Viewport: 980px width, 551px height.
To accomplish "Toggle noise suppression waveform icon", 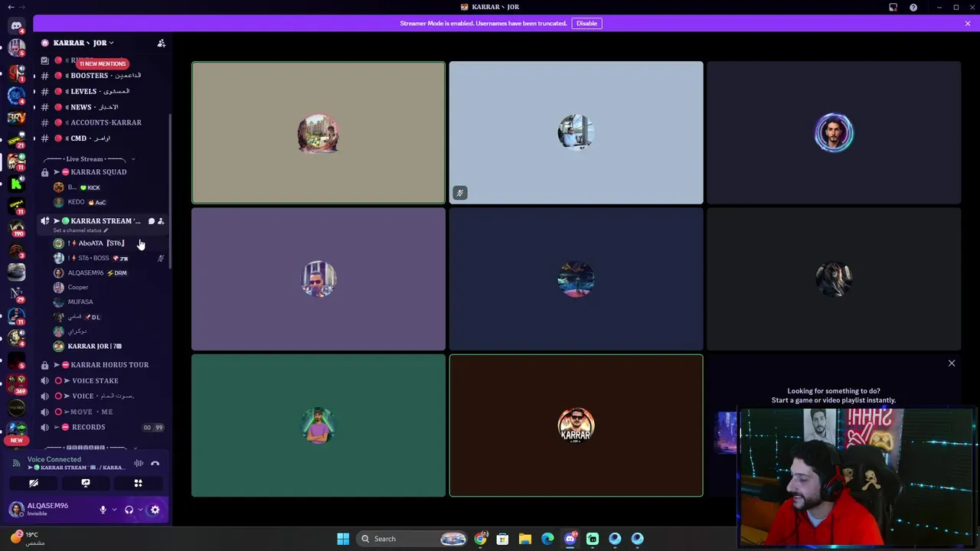I will (139, 463).
